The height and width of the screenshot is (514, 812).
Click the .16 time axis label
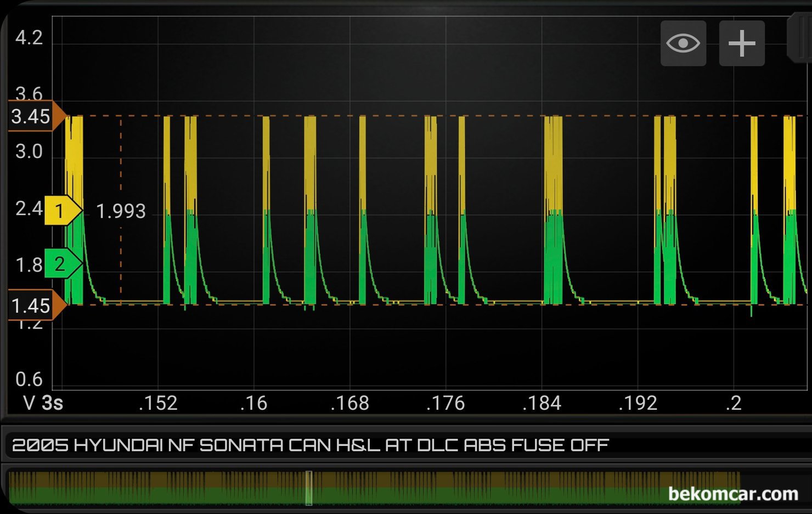(x=253, y=403)
